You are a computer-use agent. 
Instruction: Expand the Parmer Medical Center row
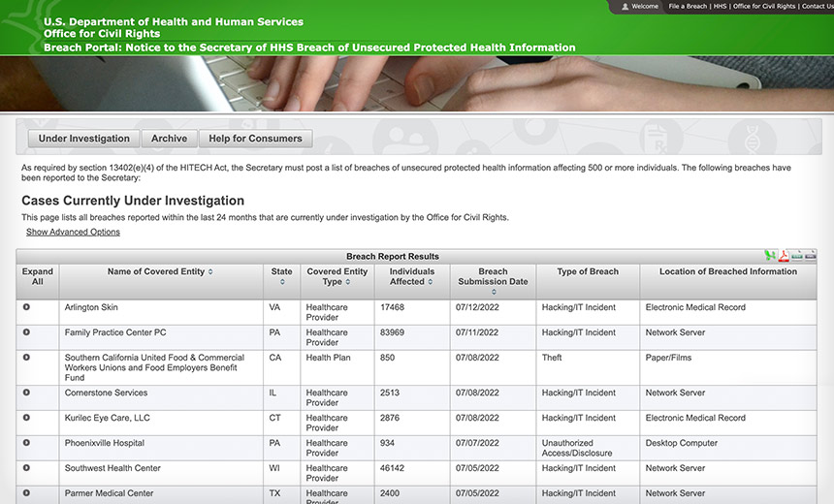(26, 492)
